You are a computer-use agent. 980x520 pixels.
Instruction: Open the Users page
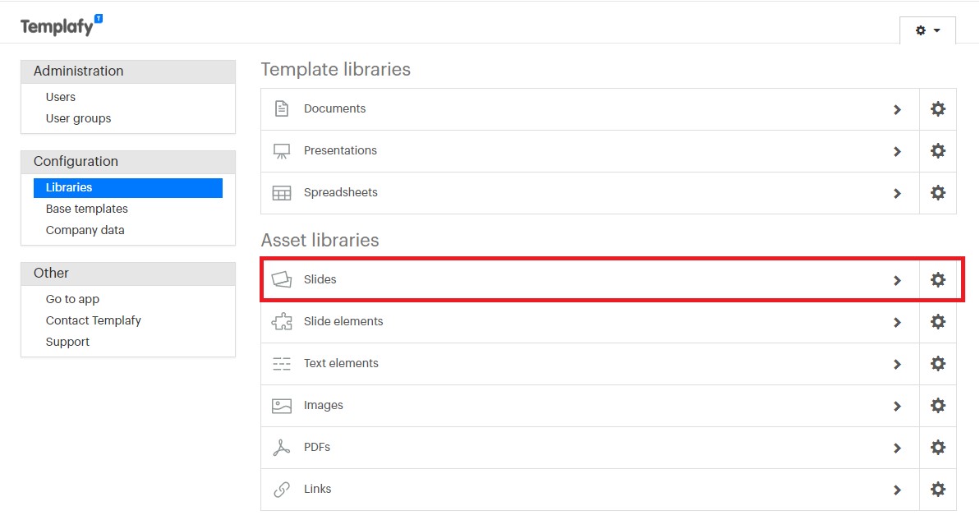tap(60, 96)
